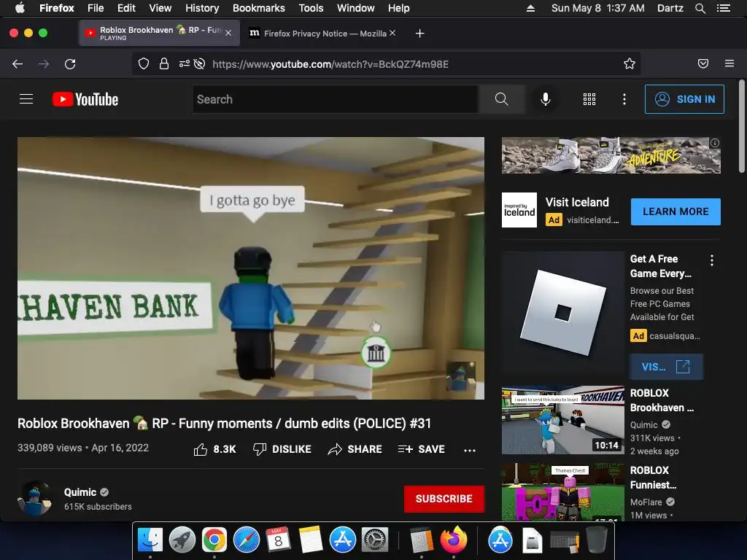The image size is (747, 560).
Task: Click the bank info card icon in video
Action: [376, 353]
